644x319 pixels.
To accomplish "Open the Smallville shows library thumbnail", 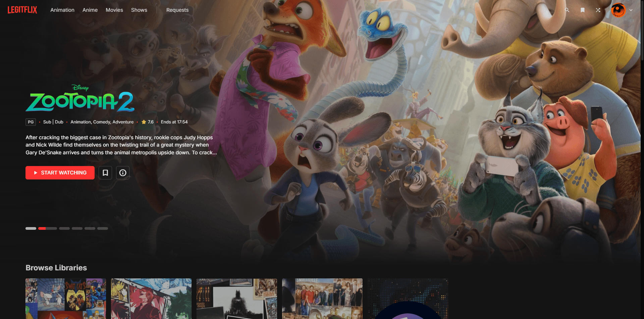I will [x=322, y=299].
